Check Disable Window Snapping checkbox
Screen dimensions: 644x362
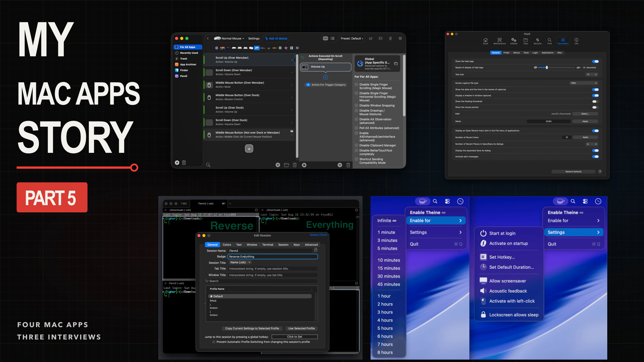point(356,105)
